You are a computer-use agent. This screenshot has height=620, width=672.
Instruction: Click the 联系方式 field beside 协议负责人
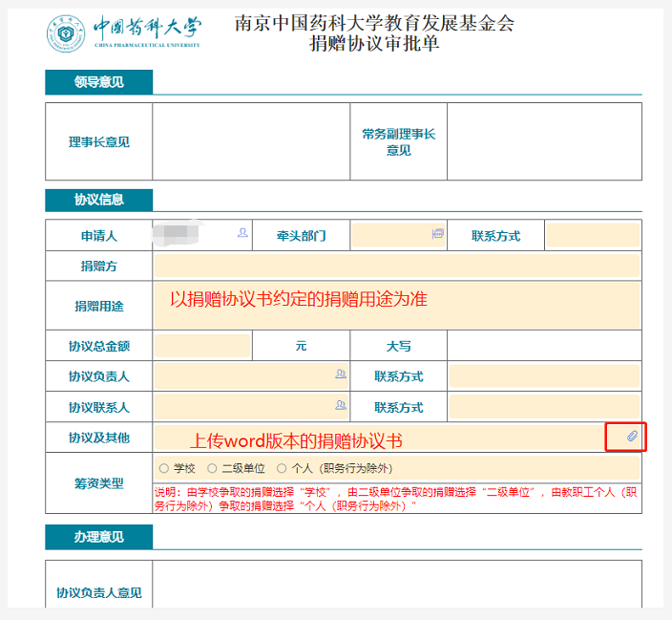tap(544, 376)
